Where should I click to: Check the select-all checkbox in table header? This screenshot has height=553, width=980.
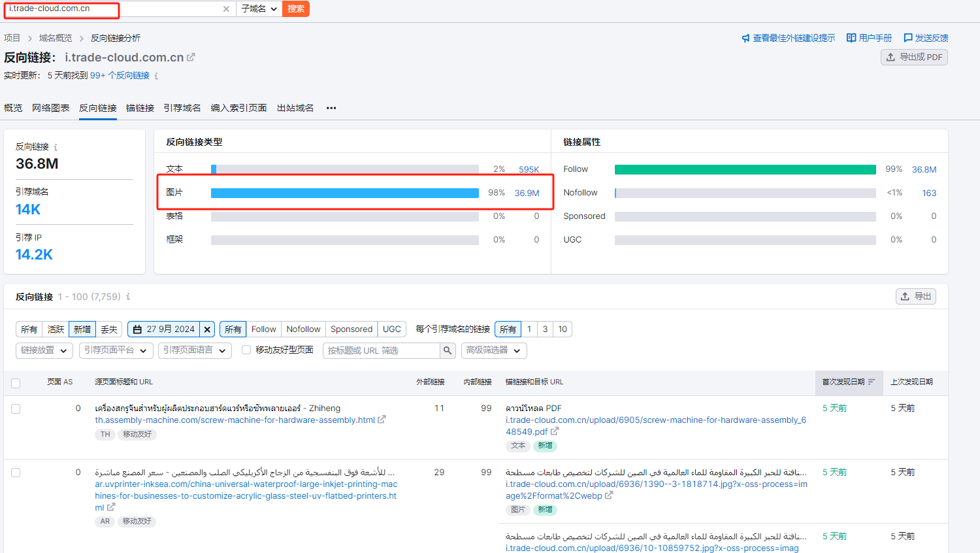click(x=16, y=384)
